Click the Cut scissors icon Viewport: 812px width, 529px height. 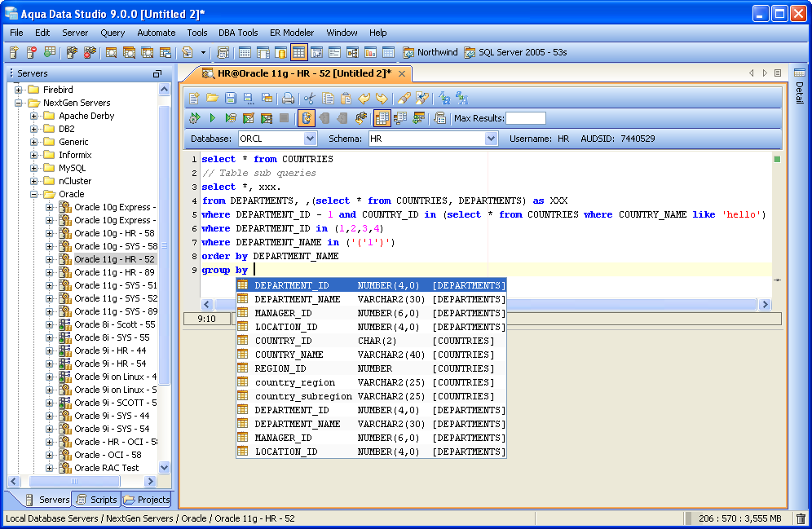click(x=309, y=99)
